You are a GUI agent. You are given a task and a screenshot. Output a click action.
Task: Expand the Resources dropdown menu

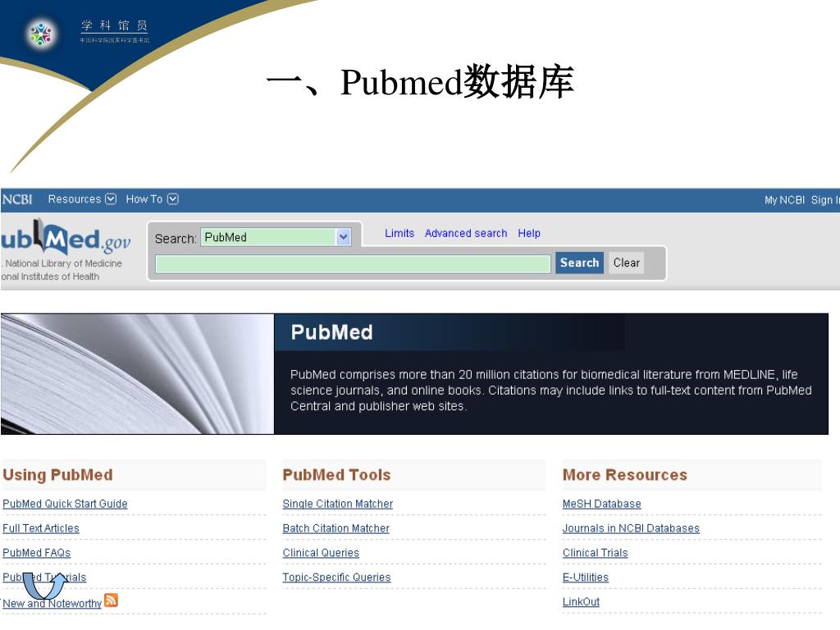coord(82,199)
